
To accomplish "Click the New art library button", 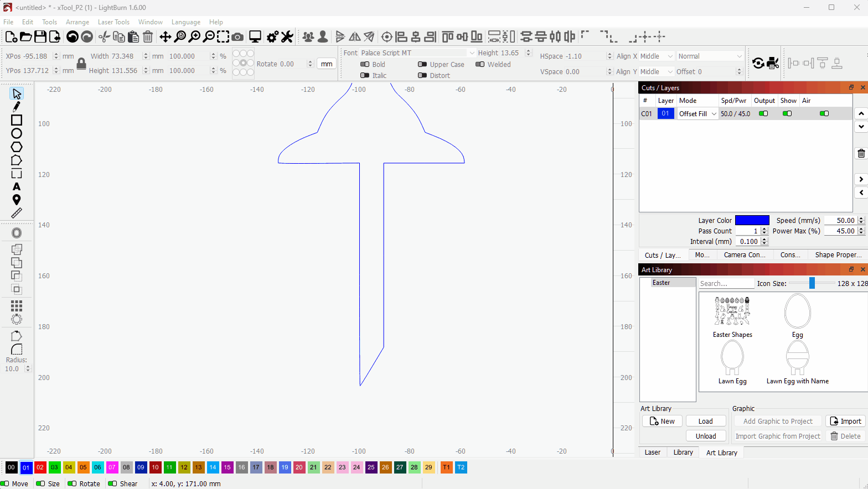I will coord(662,422).
